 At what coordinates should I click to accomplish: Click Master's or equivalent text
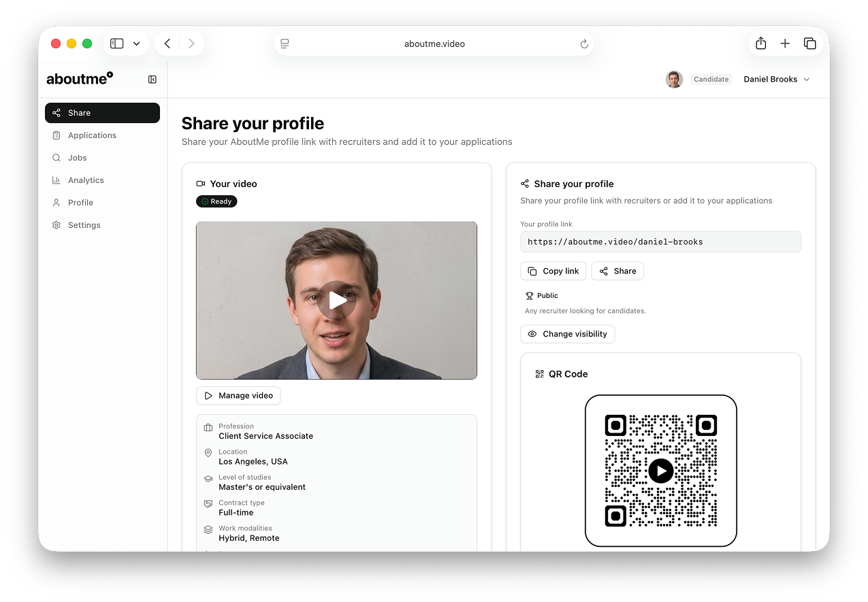[x=262, y=487]
